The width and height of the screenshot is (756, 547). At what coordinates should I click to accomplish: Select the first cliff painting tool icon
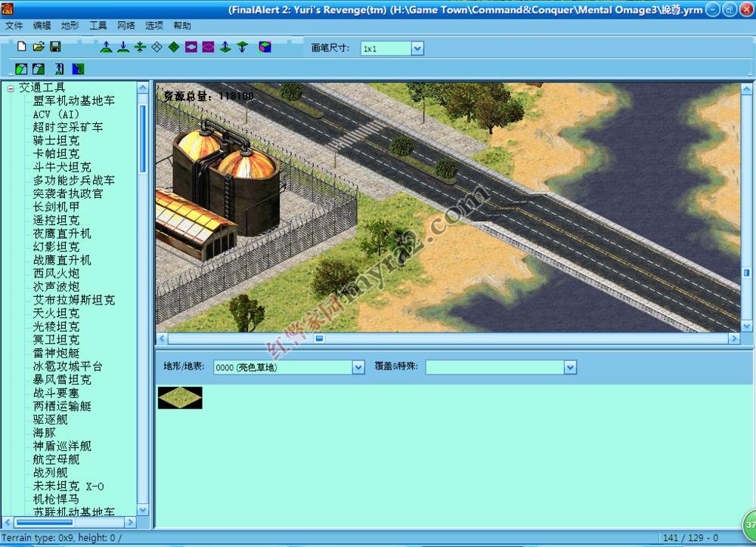click(x=21, y=69)
